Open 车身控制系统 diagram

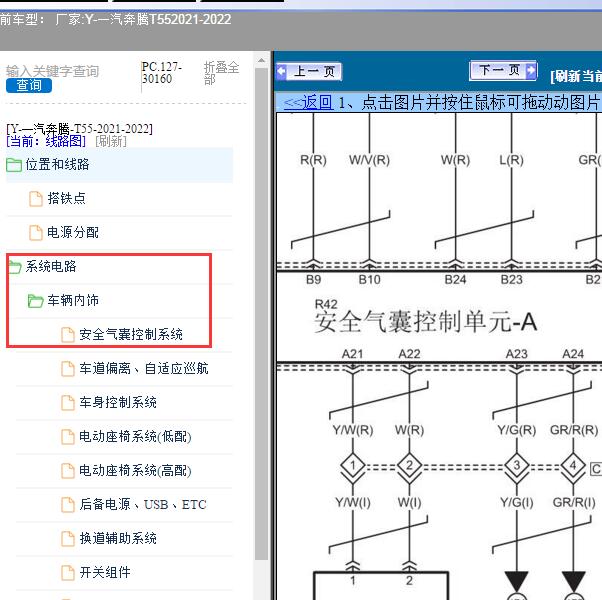[118, 402]
